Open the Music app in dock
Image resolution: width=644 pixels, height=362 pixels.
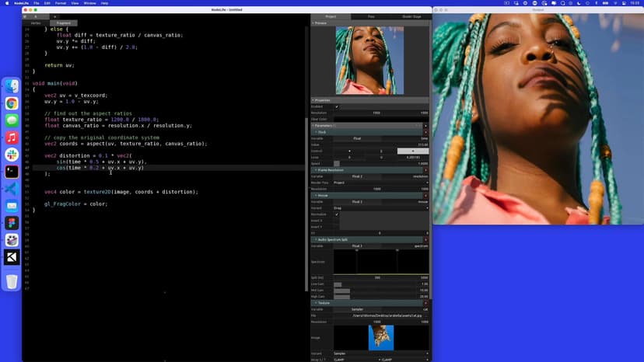pyautogui.click(x=12, y=137)
